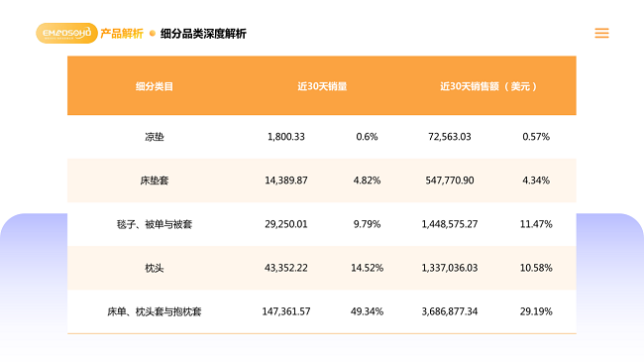Select the 产品解析 heading
The width and height of the screenshot is (644, 362).
click(x=122, y=34)
